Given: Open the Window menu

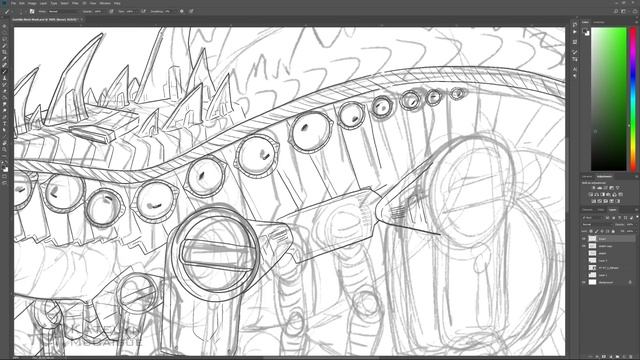Looking at the screenshot, I should click(x=105, y=3).
